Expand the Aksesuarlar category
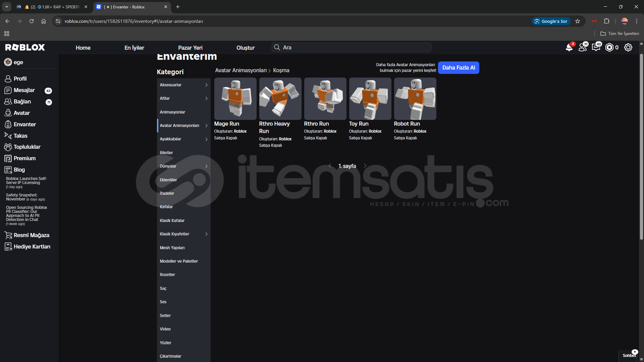The height and width of the screenshot is (362, 644). [183, 85]
